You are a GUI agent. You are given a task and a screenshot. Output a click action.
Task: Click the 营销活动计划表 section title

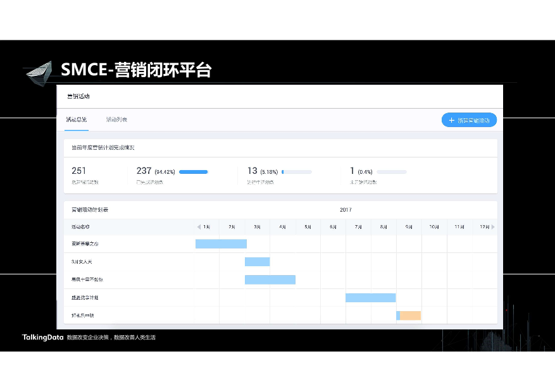90,210
